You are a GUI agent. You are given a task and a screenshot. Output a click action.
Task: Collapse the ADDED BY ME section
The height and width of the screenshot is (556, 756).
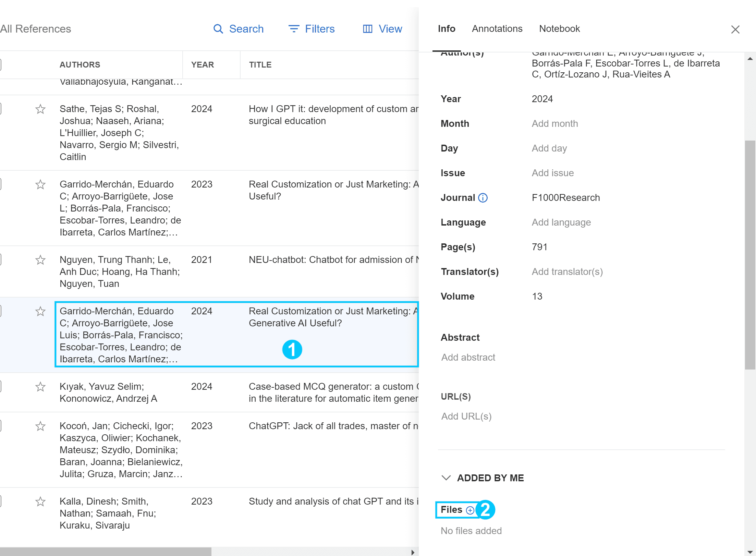click(446, 478)
